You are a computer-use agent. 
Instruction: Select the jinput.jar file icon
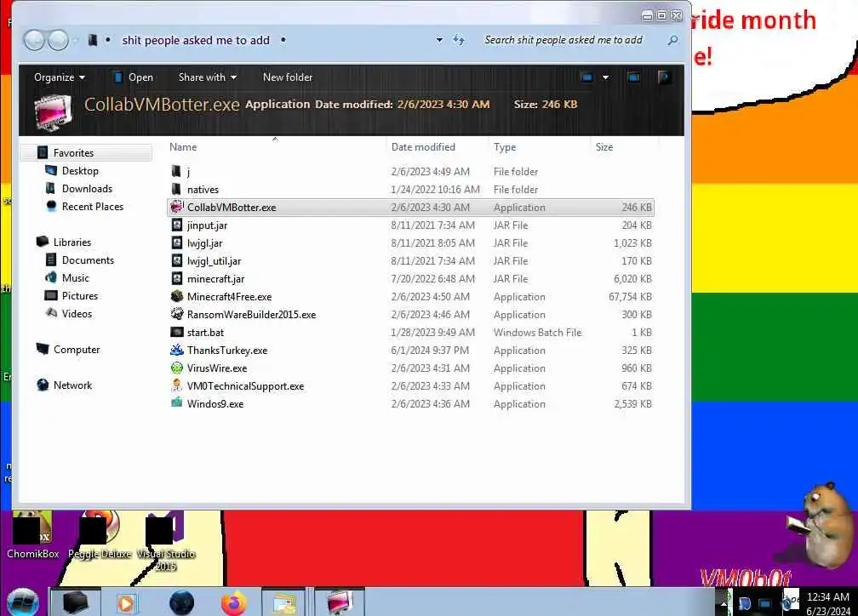pos(176,225)
